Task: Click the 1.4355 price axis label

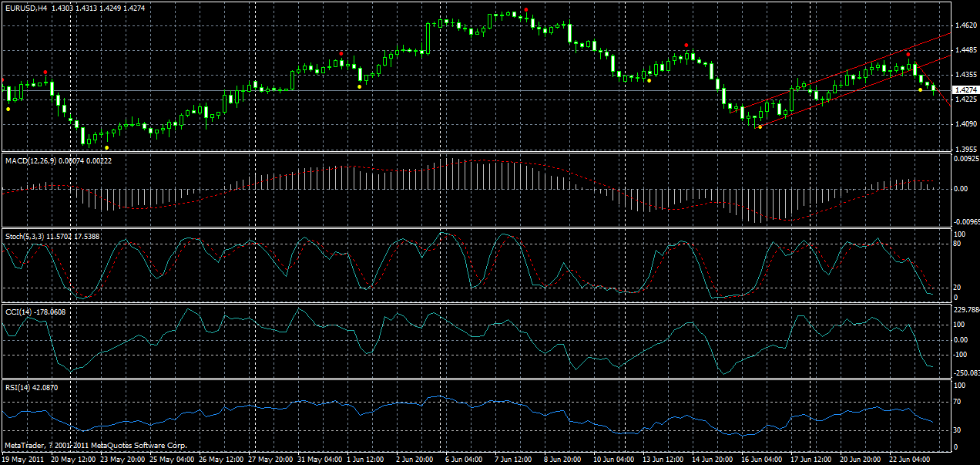Action: click(965, 75)
